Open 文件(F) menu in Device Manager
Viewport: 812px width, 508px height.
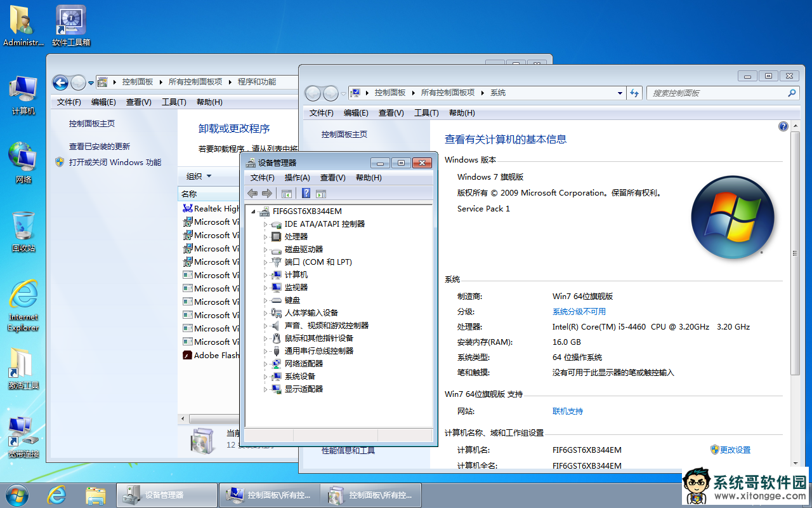263,178
